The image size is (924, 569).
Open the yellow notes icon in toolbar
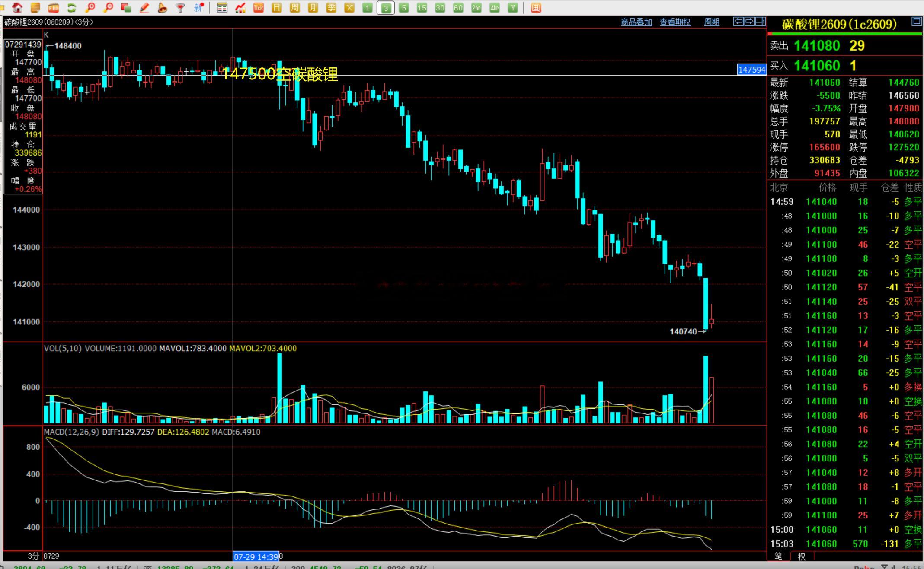click(35, 7)
